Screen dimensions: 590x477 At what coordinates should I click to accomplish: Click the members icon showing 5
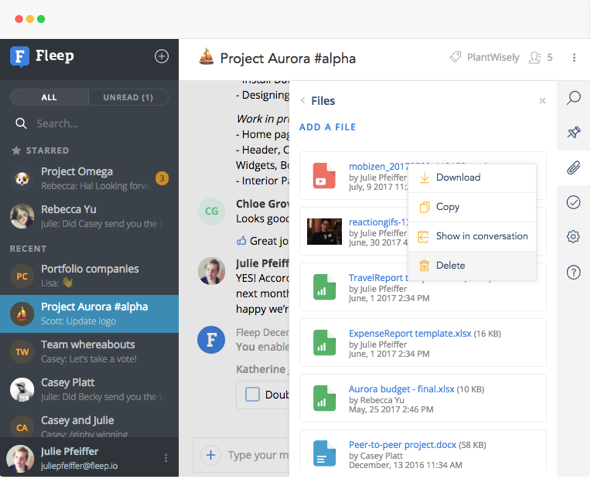[x=535, y=58]
